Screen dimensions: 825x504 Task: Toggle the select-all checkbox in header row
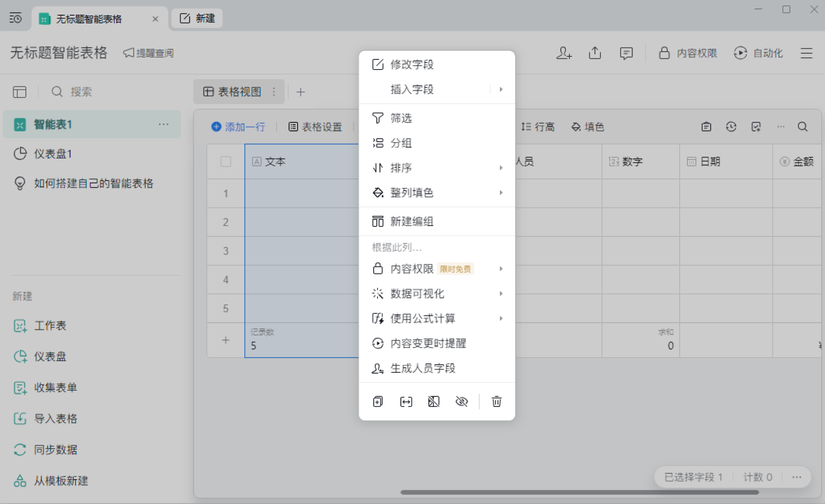pyautogui.click(x=226, y=162)
